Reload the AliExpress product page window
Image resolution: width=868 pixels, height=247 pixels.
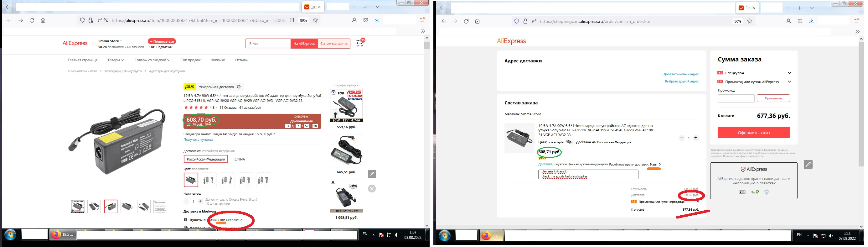[x=32, y=20]
